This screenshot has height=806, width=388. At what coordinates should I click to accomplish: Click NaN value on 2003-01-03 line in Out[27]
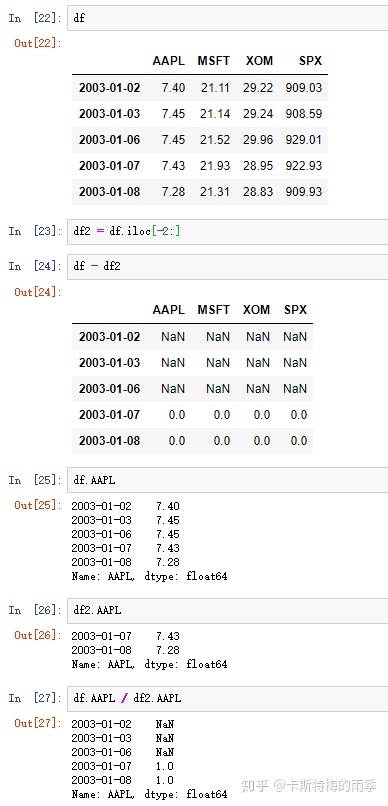(x=165, y=738)
